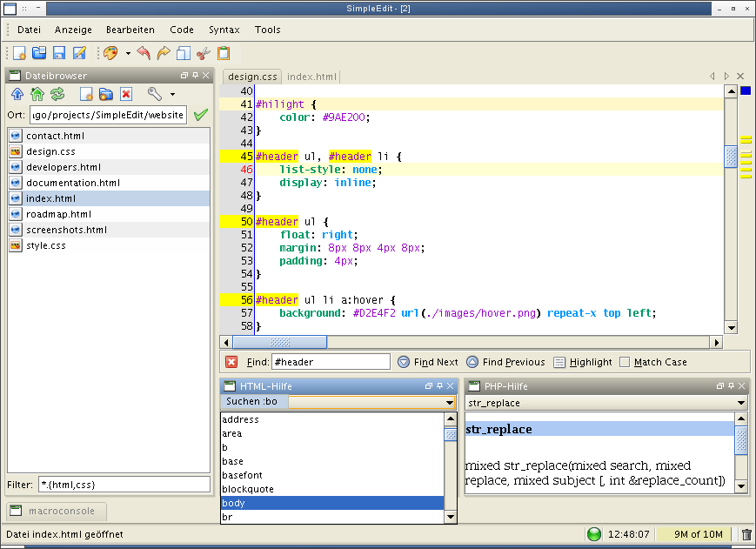Refresh the Dateibrowser file list
This screenshot has height=549, width=756.
click(x=57, y=94)
